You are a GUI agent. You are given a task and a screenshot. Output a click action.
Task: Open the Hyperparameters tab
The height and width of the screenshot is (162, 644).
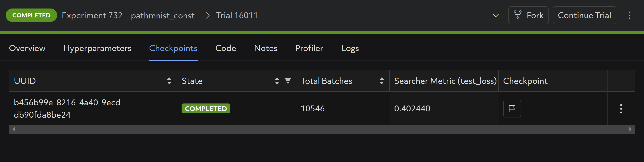pyautogui.click(x=97, y=48)
